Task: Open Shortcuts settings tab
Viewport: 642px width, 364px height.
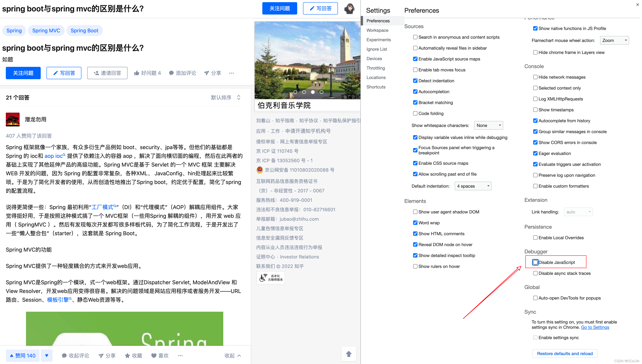Action: [x=376, y=87]
